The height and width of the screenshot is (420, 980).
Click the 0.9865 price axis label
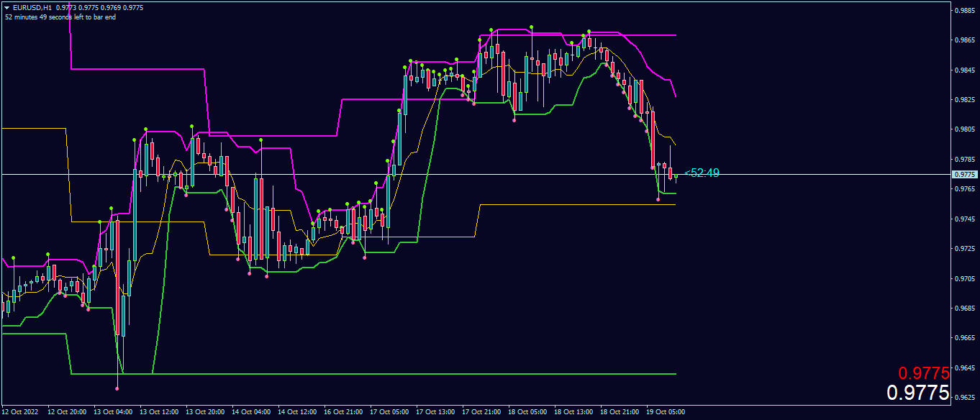[964, 40]
